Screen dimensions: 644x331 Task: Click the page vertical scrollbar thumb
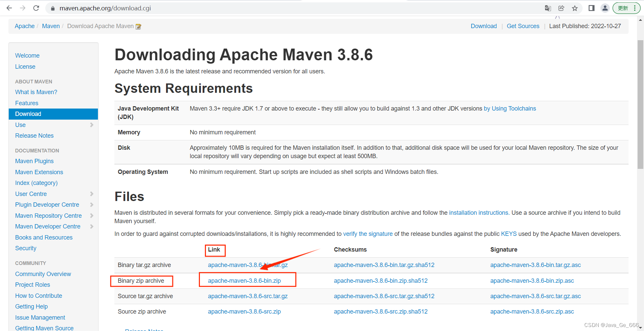tap(640, 105)
